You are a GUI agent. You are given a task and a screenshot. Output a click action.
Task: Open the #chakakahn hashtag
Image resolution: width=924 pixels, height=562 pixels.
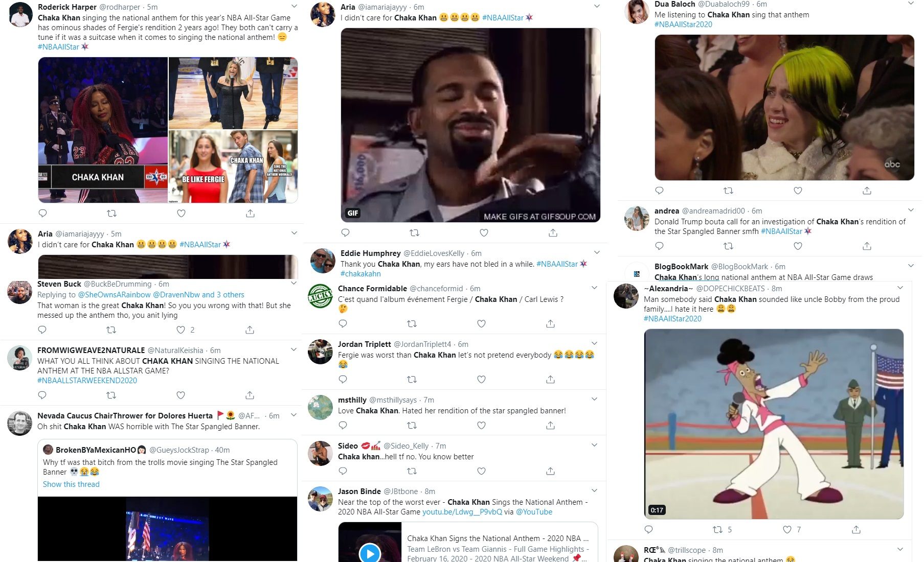pos(360,273)
